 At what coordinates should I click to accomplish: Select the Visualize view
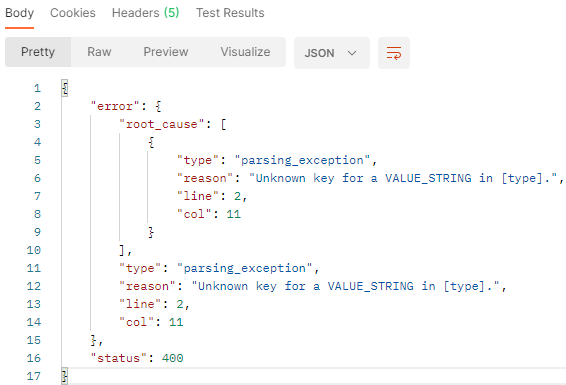click(245, 52)
